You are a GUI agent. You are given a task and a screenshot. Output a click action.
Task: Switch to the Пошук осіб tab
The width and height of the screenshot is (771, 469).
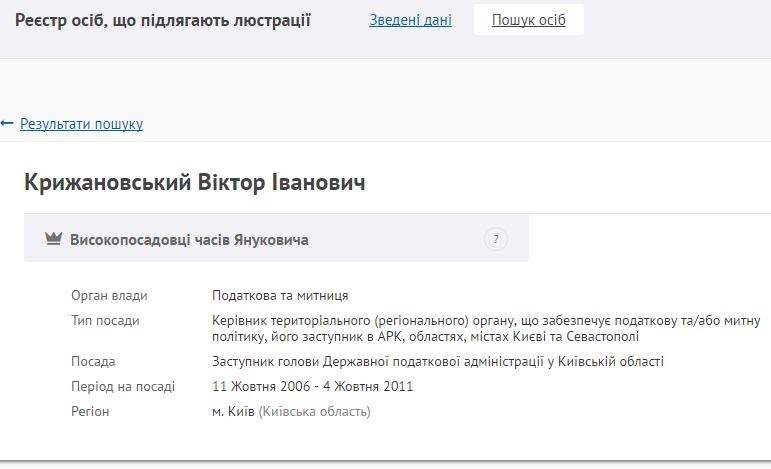[x=528, y=20]
